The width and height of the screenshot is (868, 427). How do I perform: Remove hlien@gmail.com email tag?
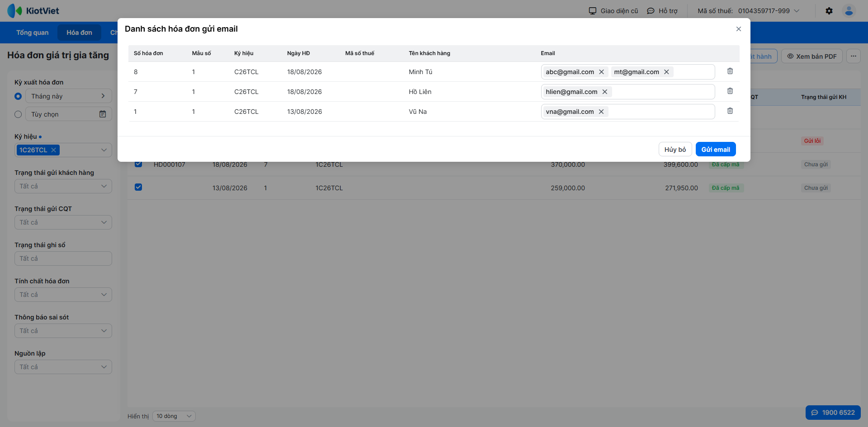coord(605,92)
